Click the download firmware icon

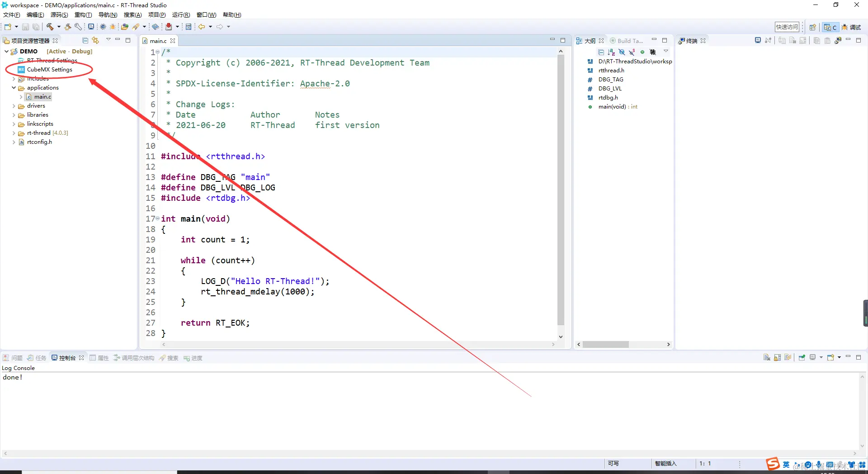click(169, 27)
